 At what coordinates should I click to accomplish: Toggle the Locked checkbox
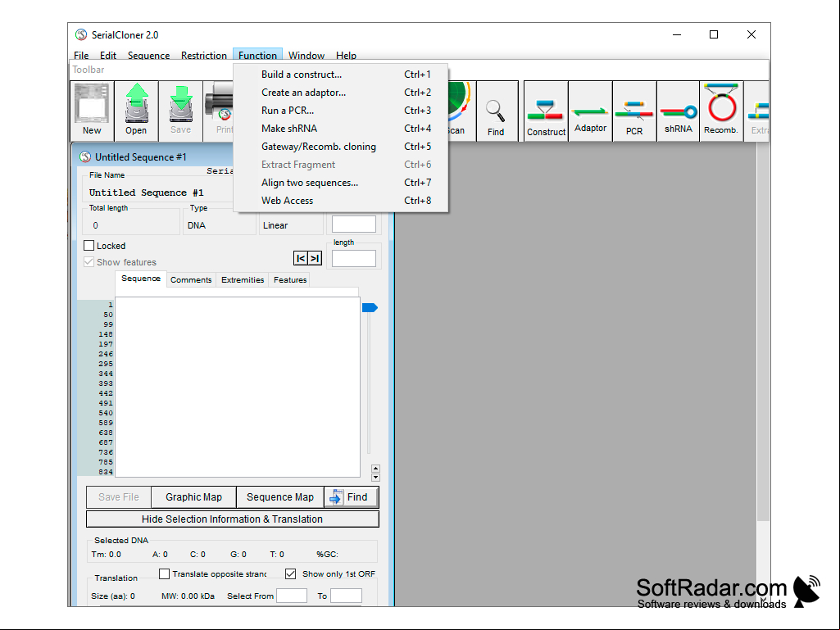(x=89, y=246)
